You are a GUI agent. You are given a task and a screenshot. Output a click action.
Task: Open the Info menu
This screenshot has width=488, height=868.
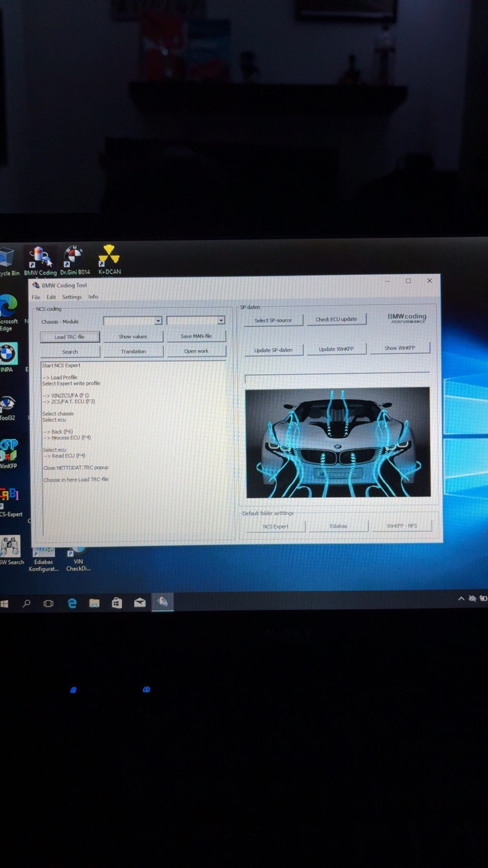93,296
